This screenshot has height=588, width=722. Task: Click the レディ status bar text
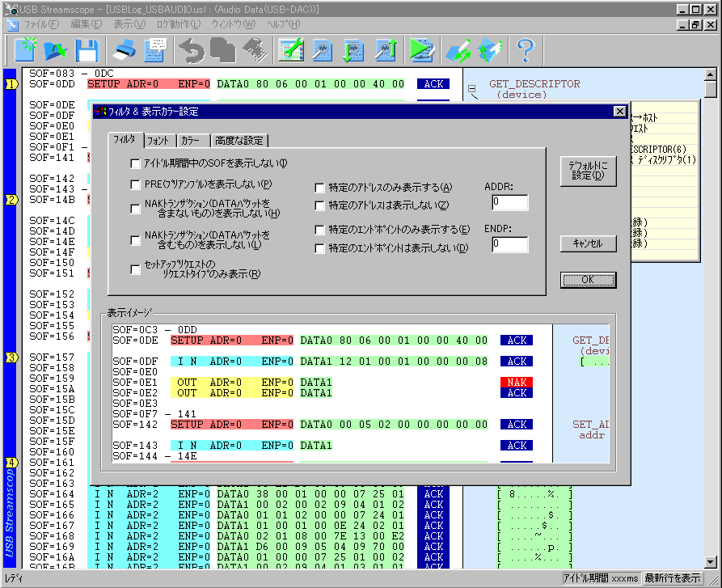point(14,578)
